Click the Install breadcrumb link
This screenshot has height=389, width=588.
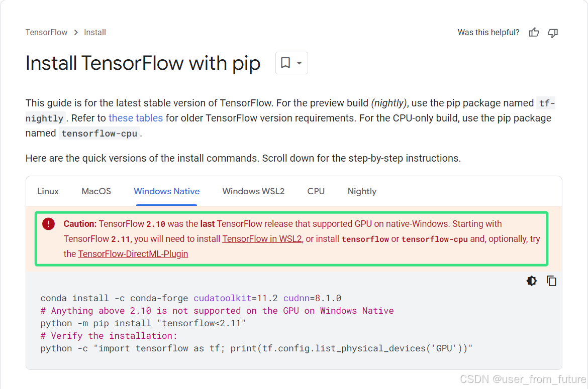point(95,33)
